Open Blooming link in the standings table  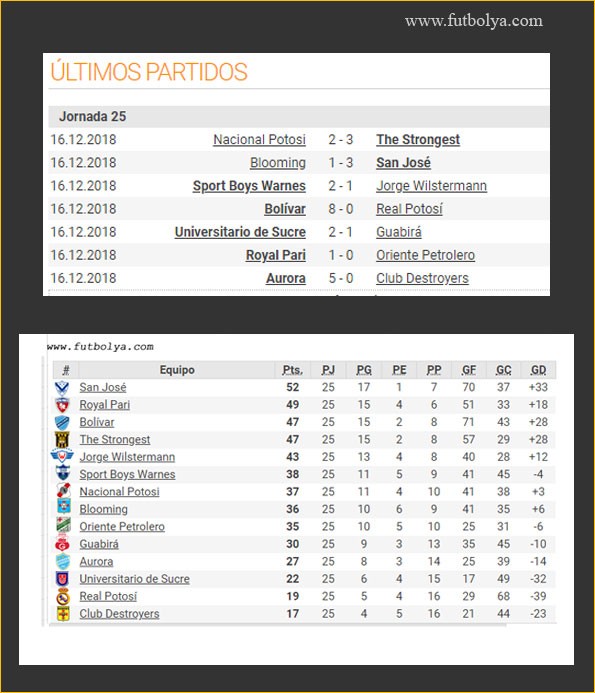click(103, 510)
